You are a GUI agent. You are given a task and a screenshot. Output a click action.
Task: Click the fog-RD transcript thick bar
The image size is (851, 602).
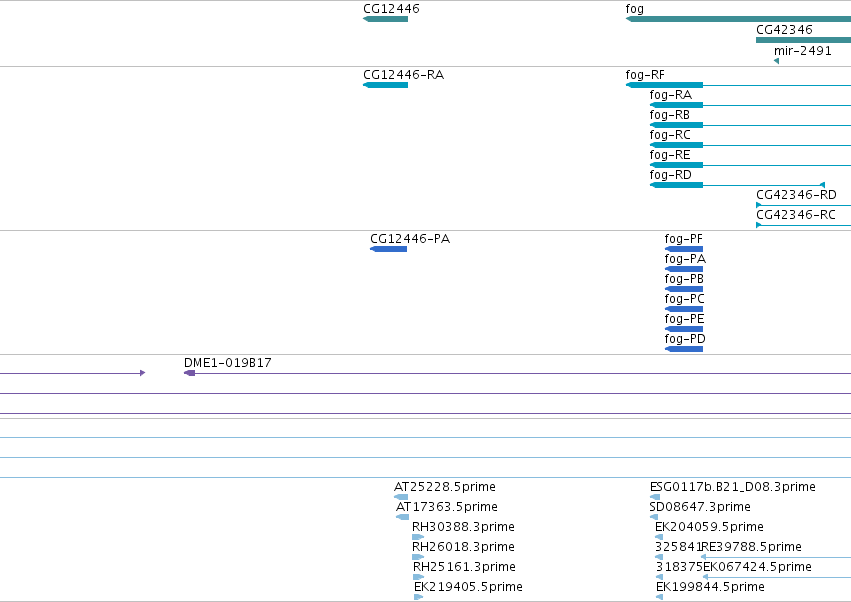point(676,185)
